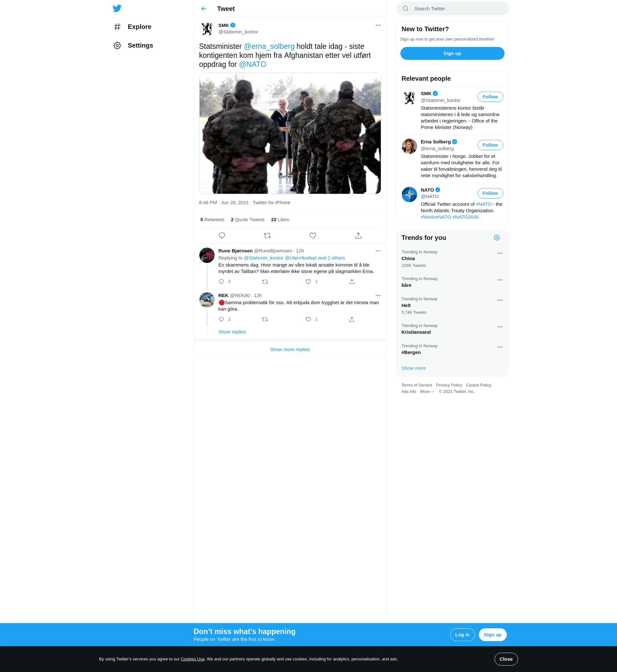Click the Twitter bird logo

[117, 8]
